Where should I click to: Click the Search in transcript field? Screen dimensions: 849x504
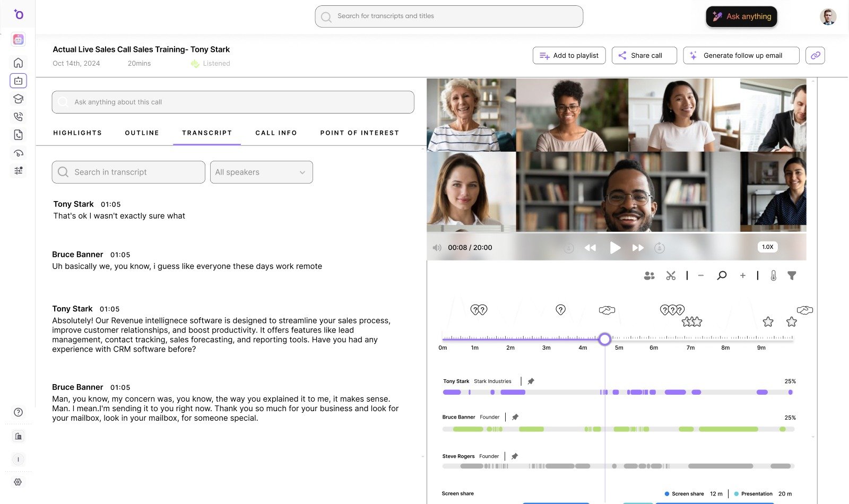pyautogui.click(x=128, y=172)
